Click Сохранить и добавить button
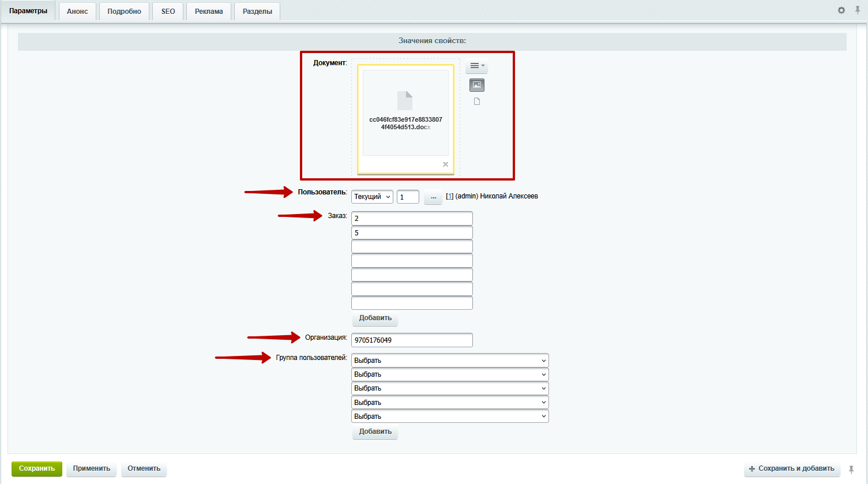 [791, 468]
